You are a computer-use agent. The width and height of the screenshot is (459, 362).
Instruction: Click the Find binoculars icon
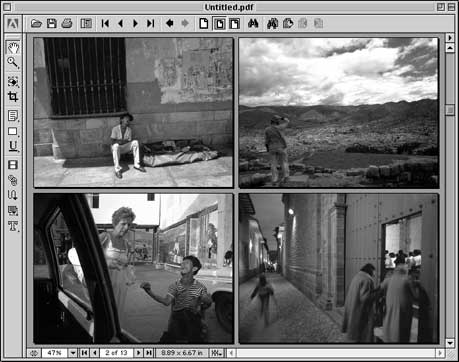point(253,23)
